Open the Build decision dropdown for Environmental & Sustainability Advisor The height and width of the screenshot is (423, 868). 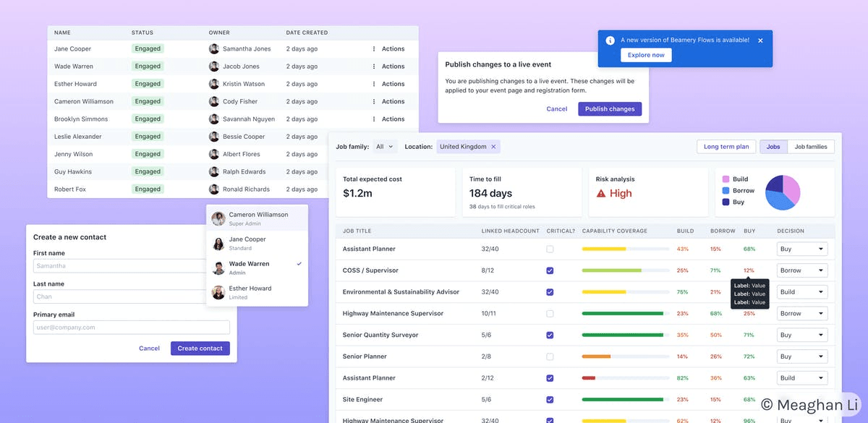(x=802, y=292)
